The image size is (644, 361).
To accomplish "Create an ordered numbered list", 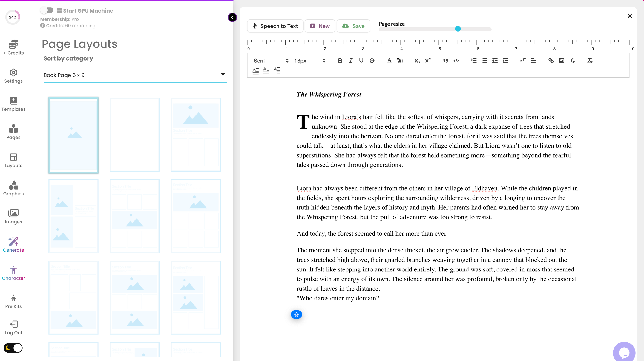I will click(474, 61).
